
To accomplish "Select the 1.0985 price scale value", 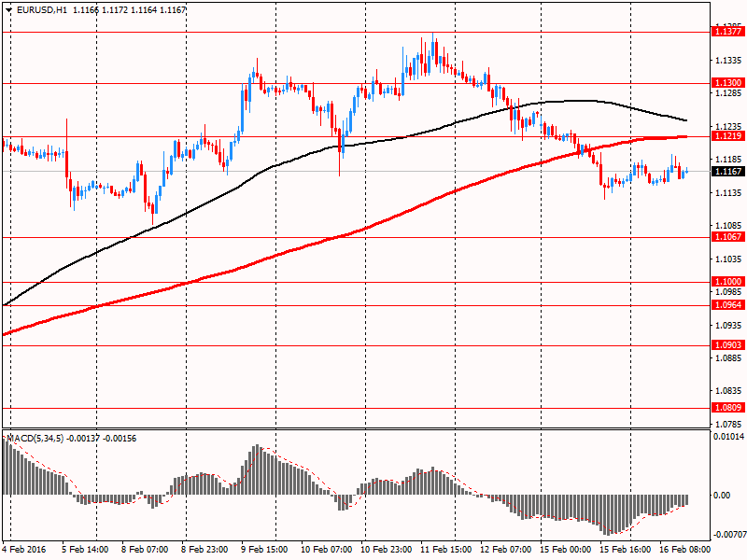I will coord(728,291).
